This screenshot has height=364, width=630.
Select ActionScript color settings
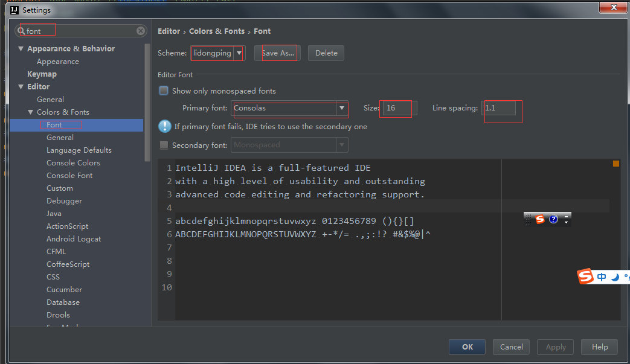click(x=67, y=226)
